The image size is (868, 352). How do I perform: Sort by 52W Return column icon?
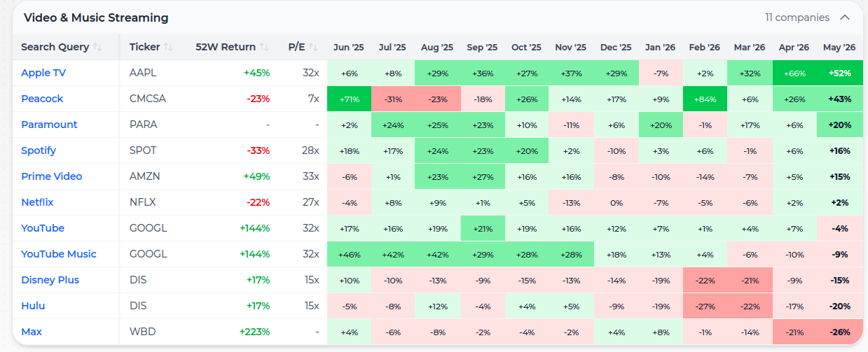[264, 48]
